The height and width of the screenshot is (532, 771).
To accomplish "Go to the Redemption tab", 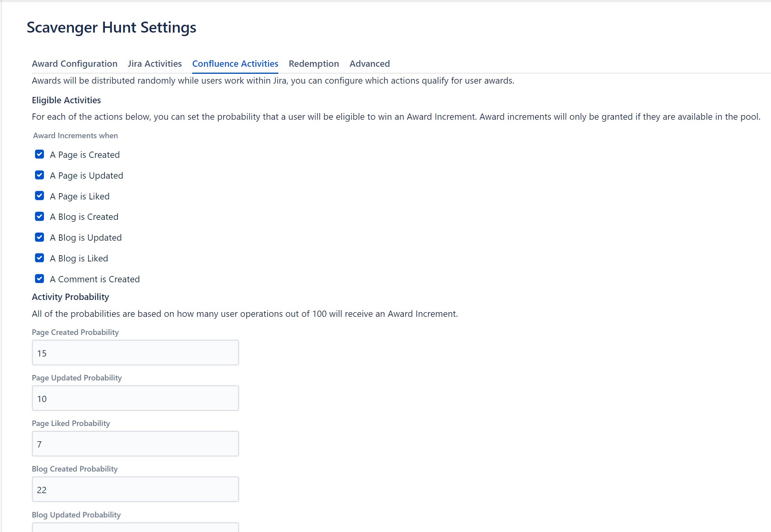I will tap(313, 64).
